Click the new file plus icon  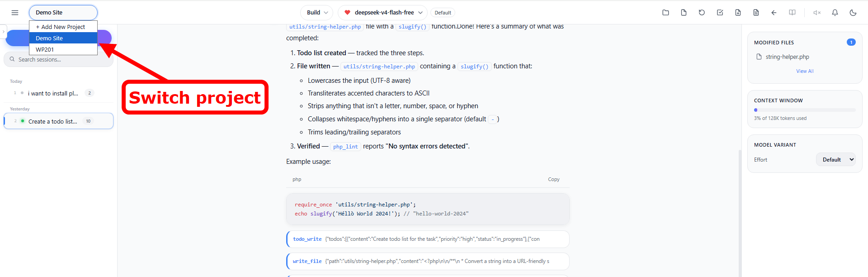point(738,13)
